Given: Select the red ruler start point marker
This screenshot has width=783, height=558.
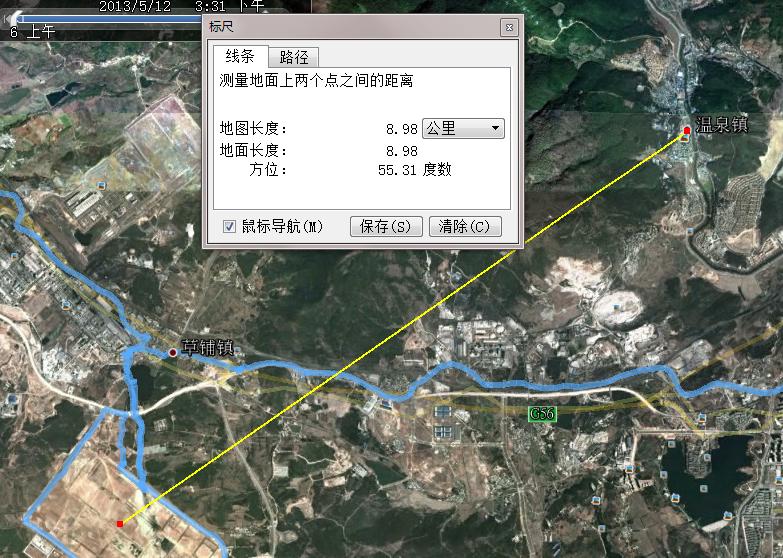Looking at the screenshot, I should pyautogui.click(x=120, y=523).
